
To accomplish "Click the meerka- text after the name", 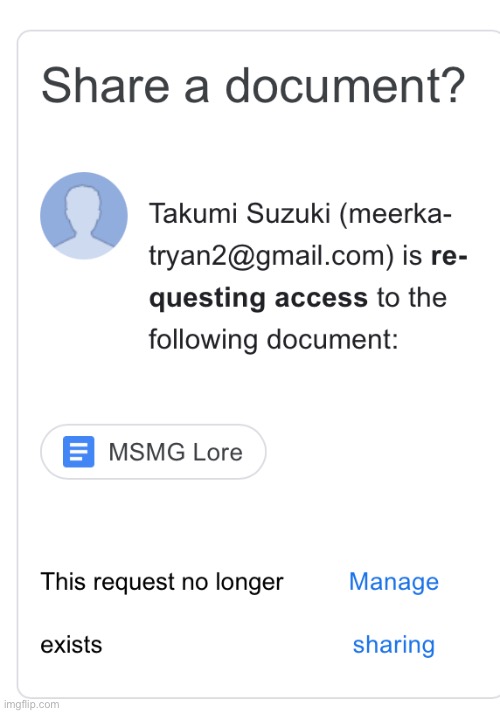I will click(395, 214).
